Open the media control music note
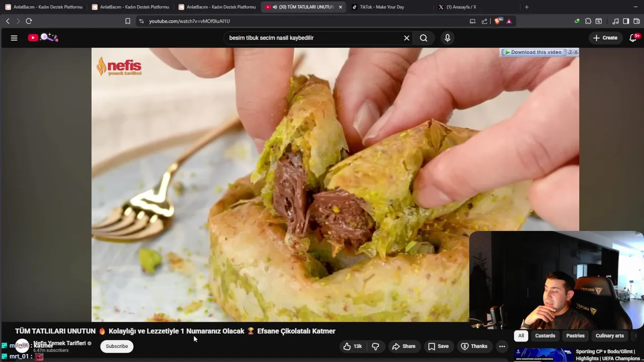 615,21
